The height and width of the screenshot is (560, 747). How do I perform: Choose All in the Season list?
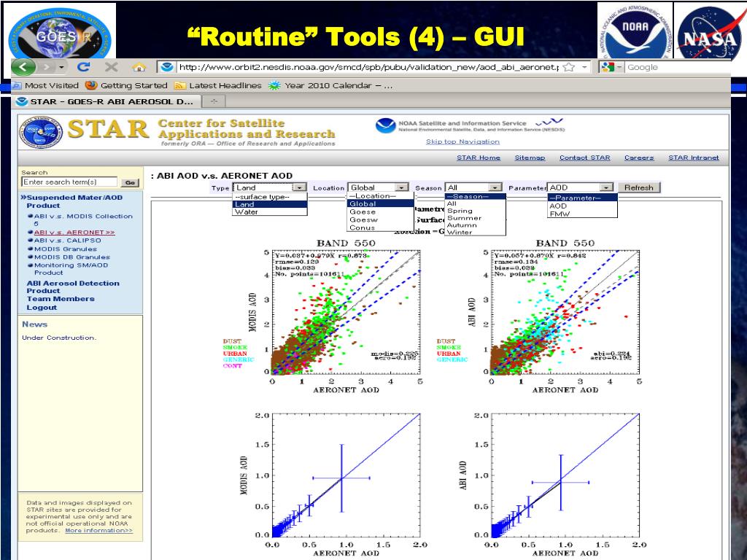[x=475, y=203]
